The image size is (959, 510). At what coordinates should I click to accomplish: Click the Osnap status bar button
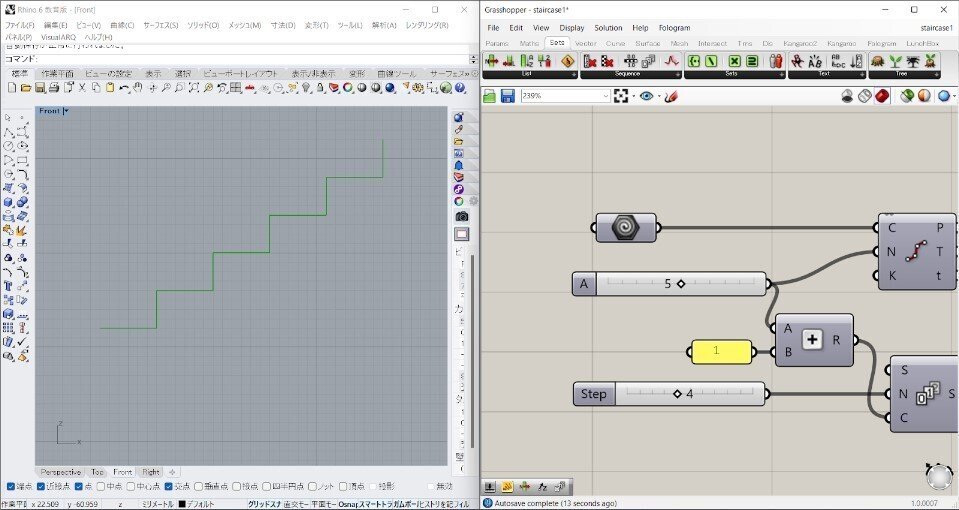pos(347,504)
